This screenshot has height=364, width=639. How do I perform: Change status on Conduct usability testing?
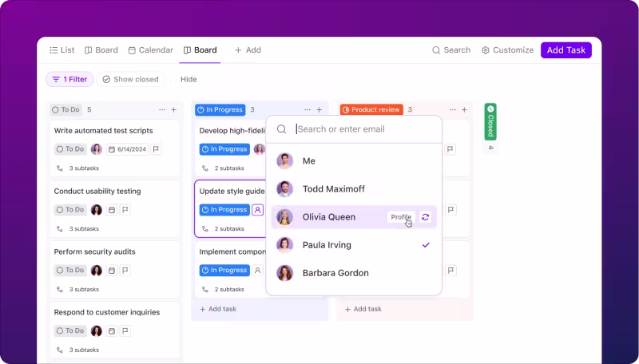point(70,210)
